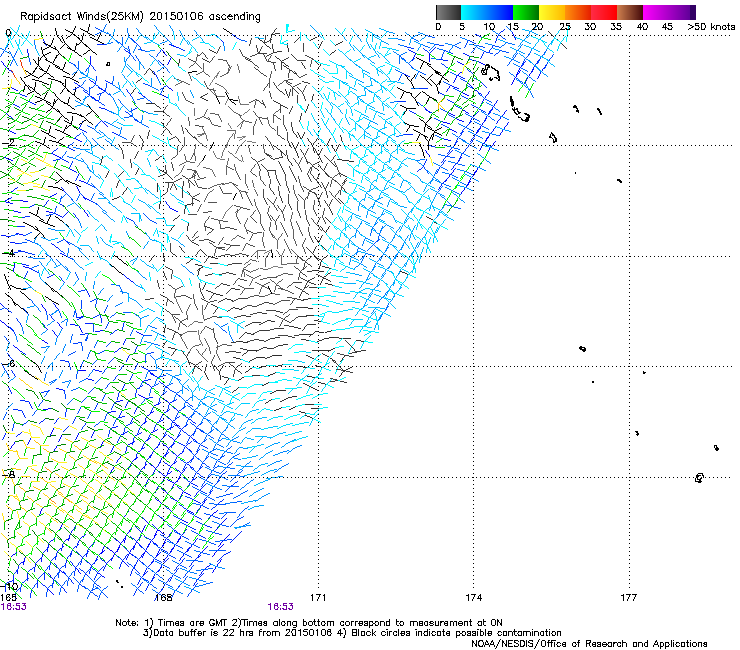This screenshot has height=650, width=740.
Task: Click the longitude label '171'
Action: [318, 598]
